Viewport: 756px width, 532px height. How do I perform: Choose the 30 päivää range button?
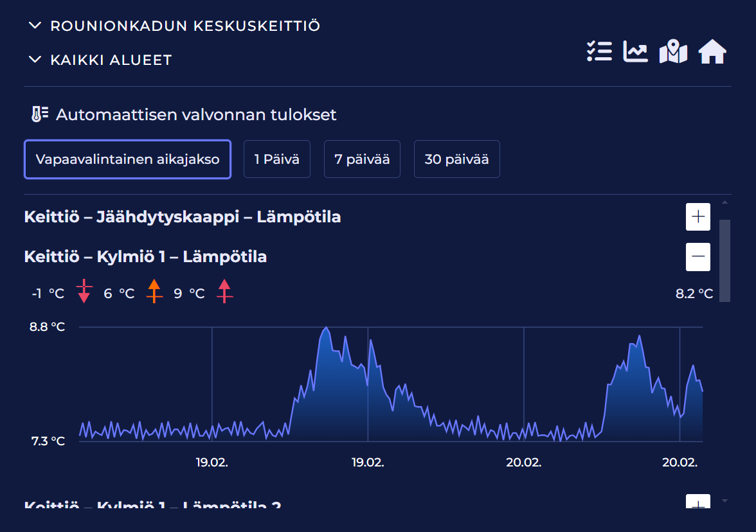click(x=456, y=159)
